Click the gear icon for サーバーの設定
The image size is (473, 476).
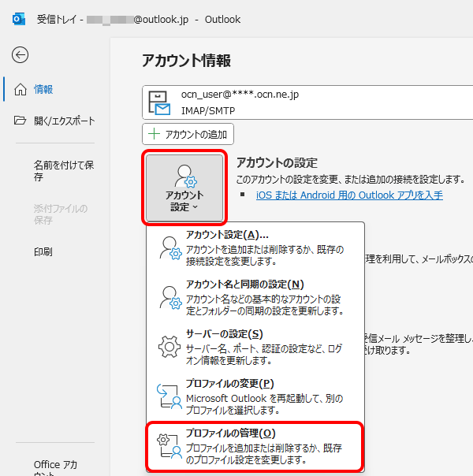(170, 346)
